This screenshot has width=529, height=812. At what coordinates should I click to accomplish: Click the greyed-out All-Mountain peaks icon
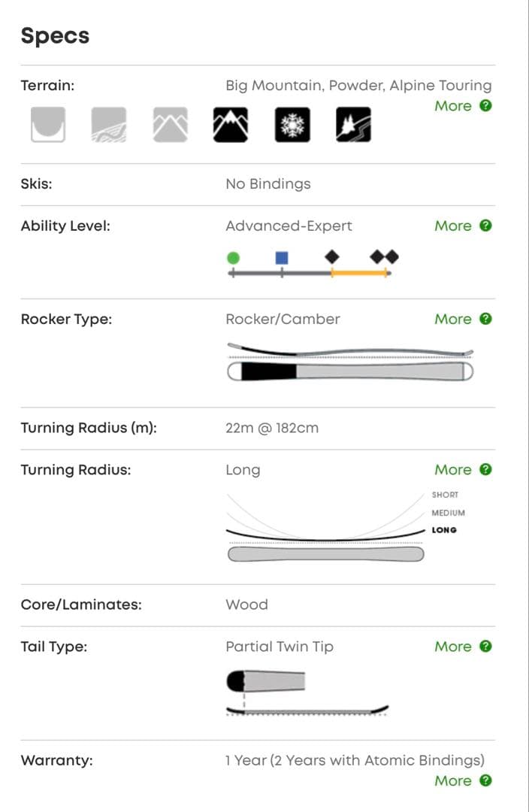pyautogui.click(x=170, y=124)
